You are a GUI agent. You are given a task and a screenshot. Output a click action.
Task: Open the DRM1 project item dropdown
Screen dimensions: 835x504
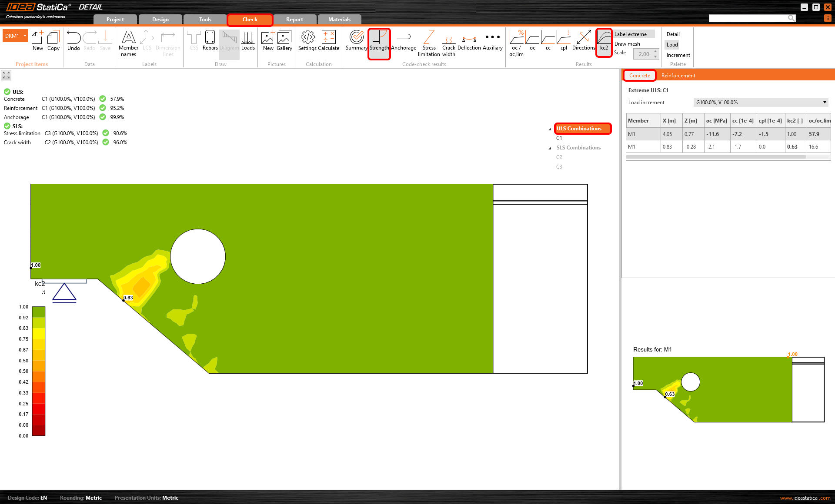point(25,36)
